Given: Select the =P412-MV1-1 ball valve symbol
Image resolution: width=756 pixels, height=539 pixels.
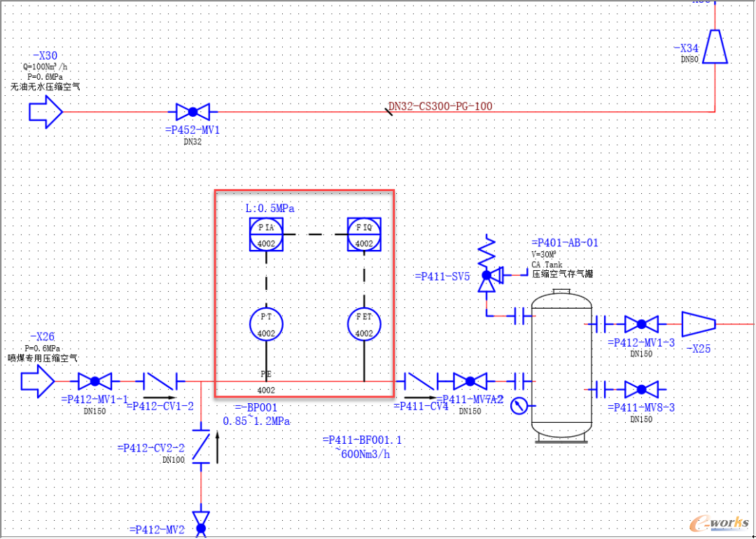Looking at the screenshot, I should pos(95,381).
